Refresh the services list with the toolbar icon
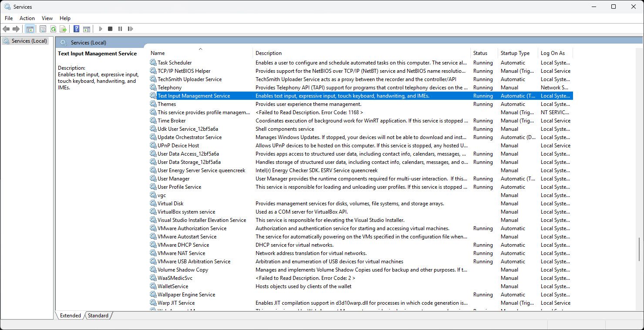 tap(53, 29)
